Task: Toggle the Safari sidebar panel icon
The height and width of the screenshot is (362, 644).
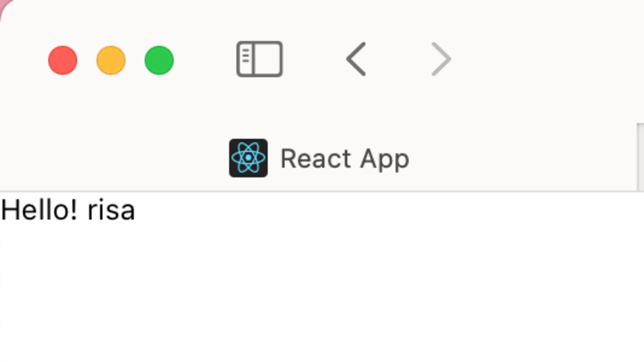Action: [259, 60]
